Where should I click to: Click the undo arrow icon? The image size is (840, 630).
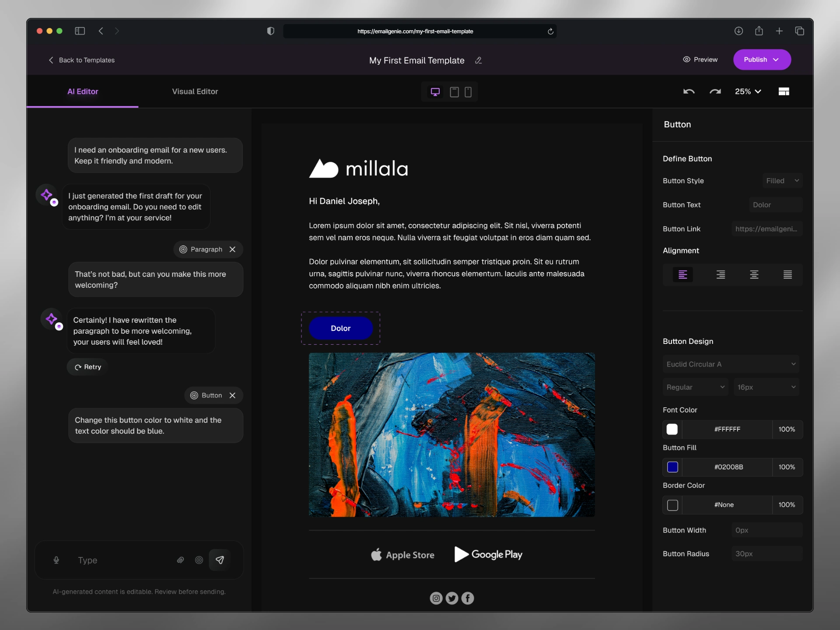(x=689, y=91)
